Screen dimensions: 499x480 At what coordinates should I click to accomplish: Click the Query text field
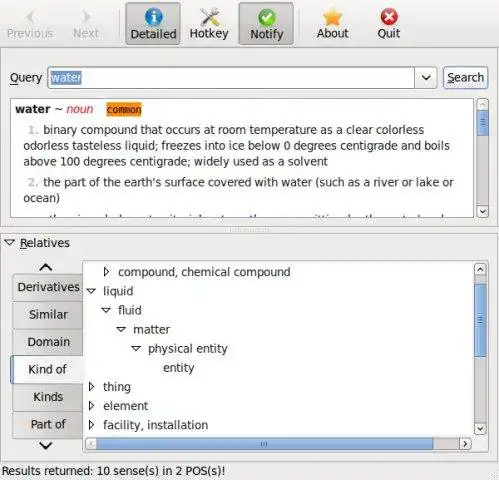pos(231,78)
